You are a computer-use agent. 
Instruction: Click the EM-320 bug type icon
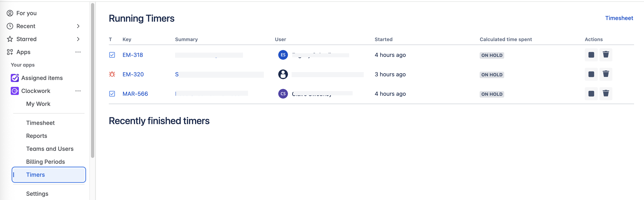coord(112,74)
